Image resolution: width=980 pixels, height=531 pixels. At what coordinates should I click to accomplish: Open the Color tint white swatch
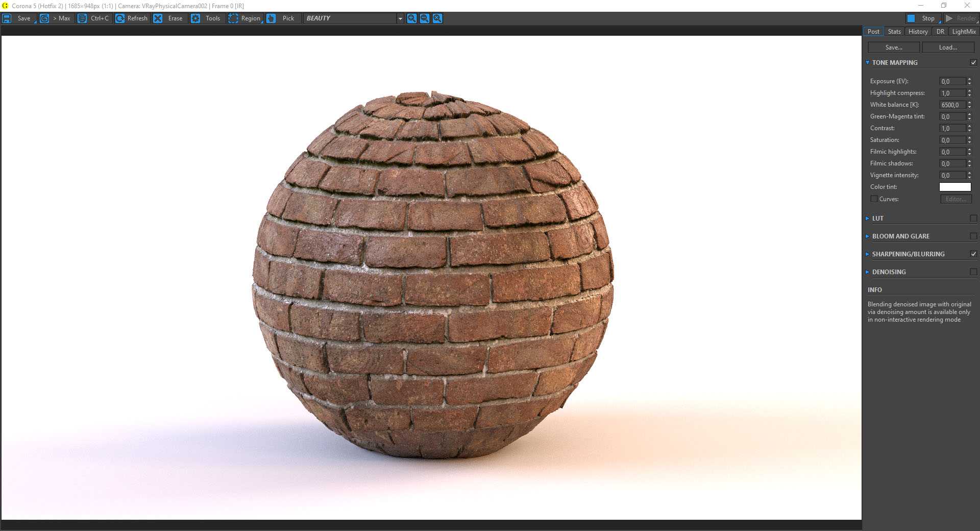(x=954, y=187)
